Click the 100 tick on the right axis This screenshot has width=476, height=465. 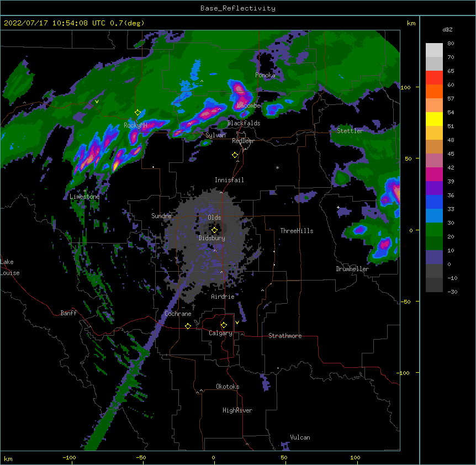pos(405,87)
